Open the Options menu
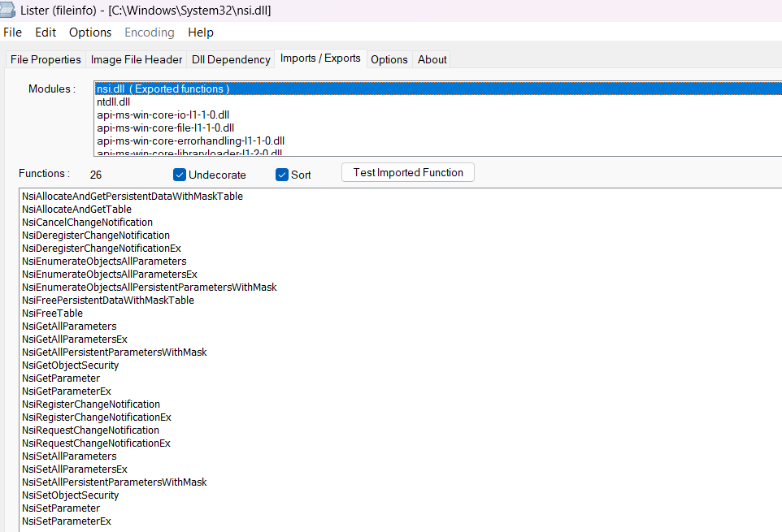The height and width of the screenshot is (532, 782). (90, 32)
